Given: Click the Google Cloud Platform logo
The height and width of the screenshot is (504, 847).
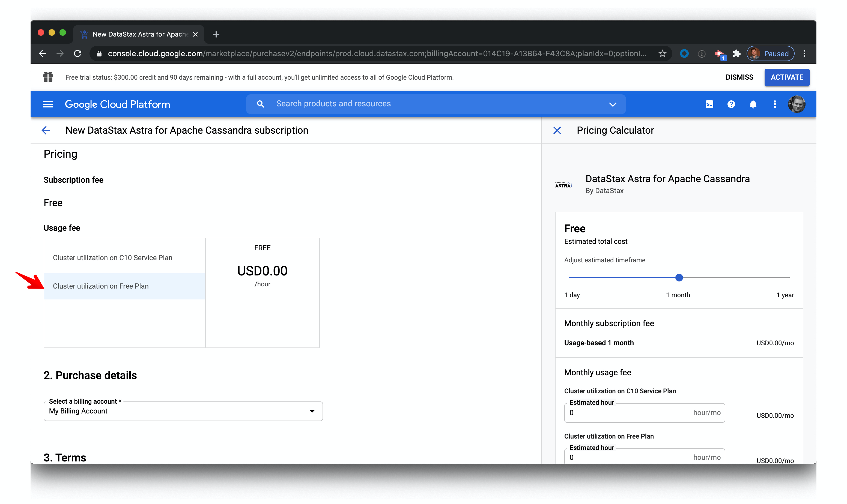Looking at the screenshot, I should click(117, 104).
